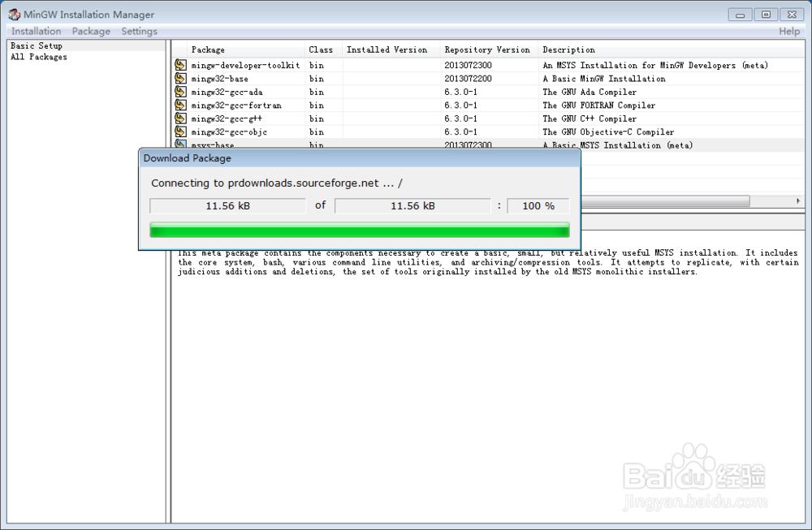This screenshot has height=530, width=812.
Task: Close the MinGW Installation Manager window
Action: (x=792, y=15)
